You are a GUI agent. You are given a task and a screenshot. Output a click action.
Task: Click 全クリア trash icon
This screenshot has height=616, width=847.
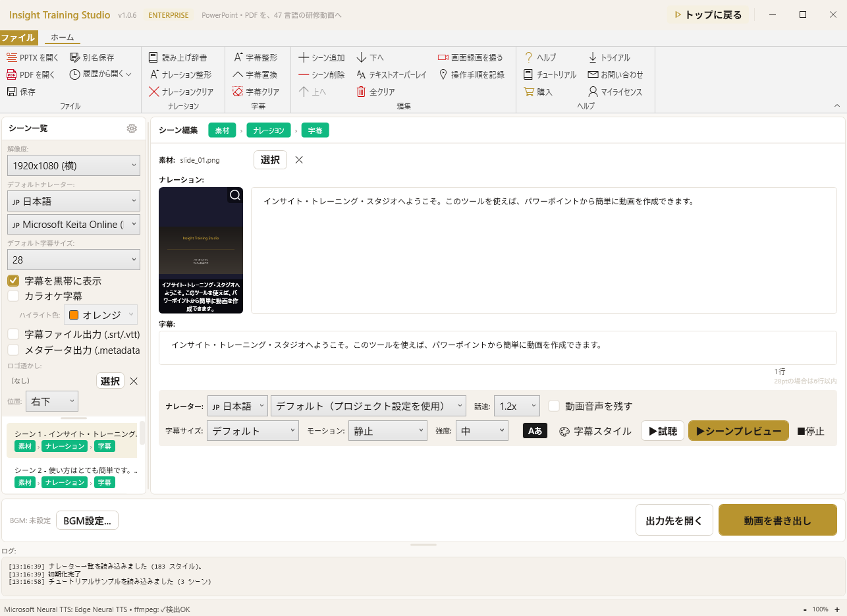(361, 92)
